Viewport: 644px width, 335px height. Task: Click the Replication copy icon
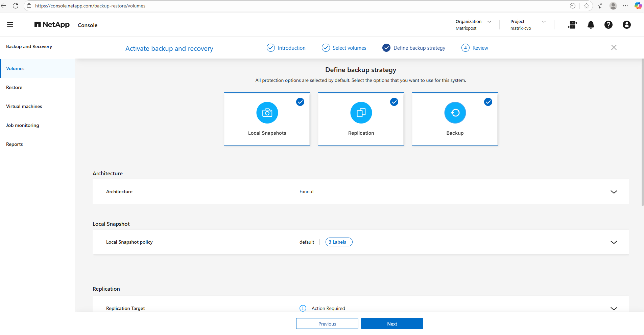point(361,113)
